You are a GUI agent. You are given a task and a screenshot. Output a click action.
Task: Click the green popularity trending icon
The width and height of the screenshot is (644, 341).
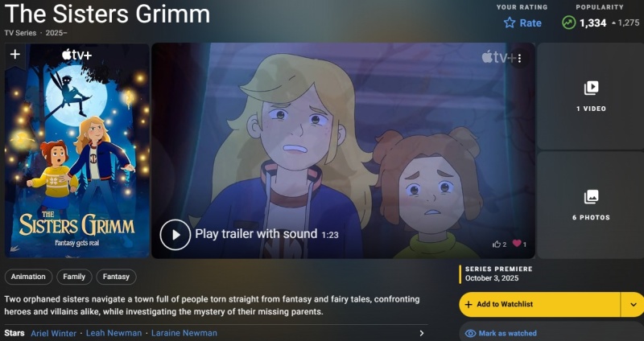coord(569,23)
